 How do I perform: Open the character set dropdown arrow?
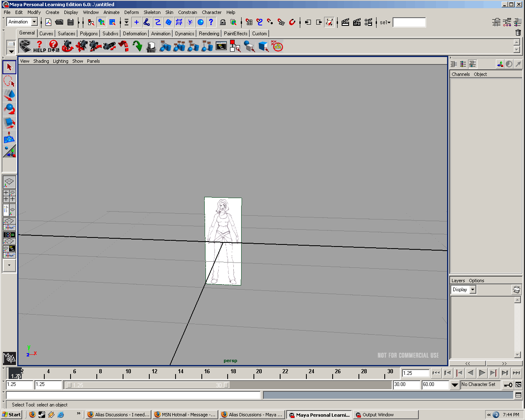(454, 385)
